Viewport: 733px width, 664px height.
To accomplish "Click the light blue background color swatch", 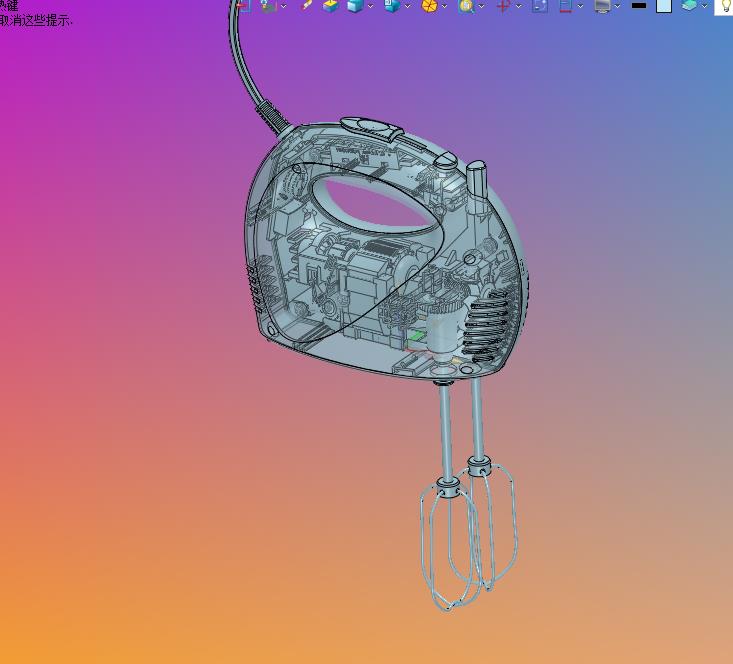I will click(664, 6).
